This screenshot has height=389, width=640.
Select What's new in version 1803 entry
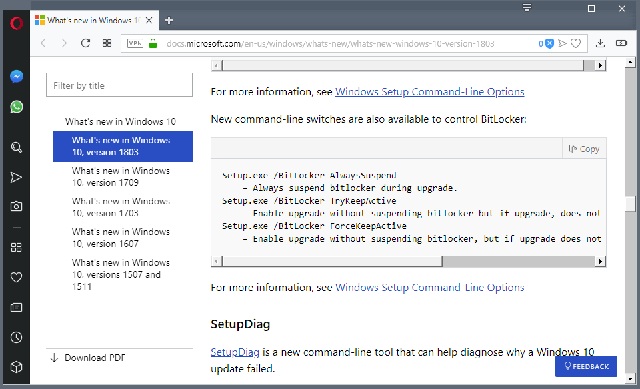(x=123, y=146)
